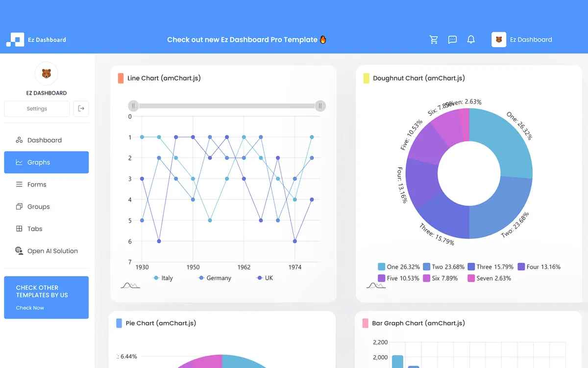Screen dimensions: 588x368
Task: Click the Doughnut Chart (amChart.js) title
Action: (x=419, y=78)
